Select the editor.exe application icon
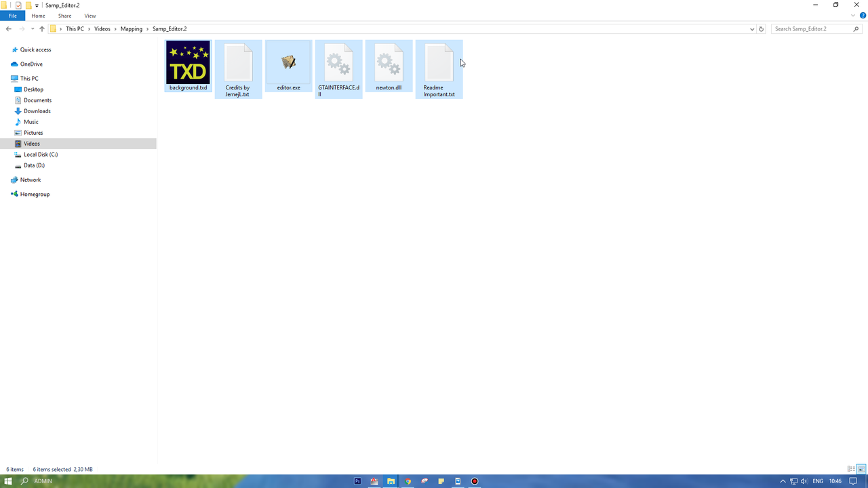 point(289,62)
